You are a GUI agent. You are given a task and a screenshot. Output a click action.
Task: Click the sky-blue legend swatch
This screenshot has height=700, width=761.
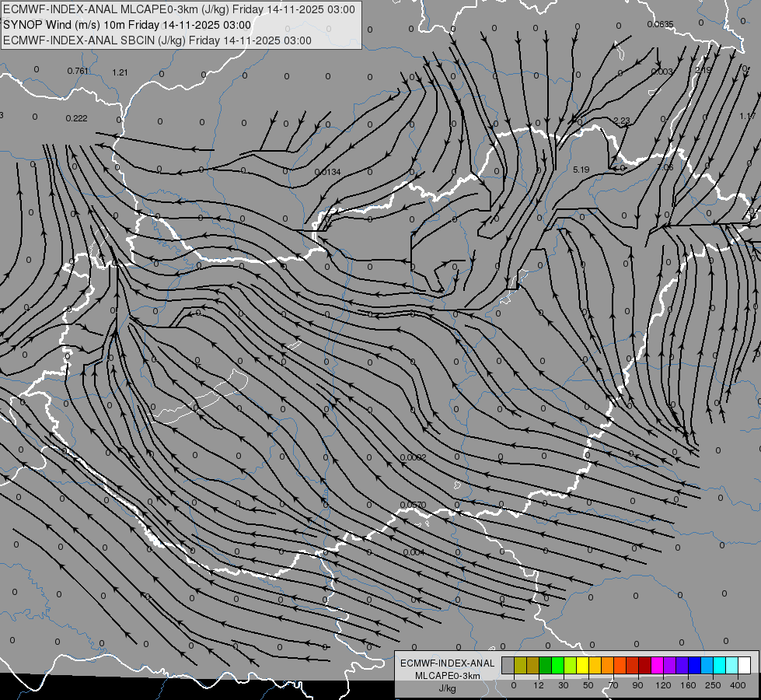coord(707,666)
